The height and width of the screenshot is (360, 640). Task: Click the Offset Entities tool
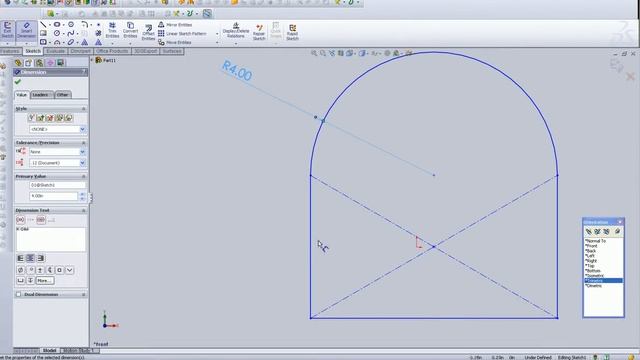coord(148,33)
